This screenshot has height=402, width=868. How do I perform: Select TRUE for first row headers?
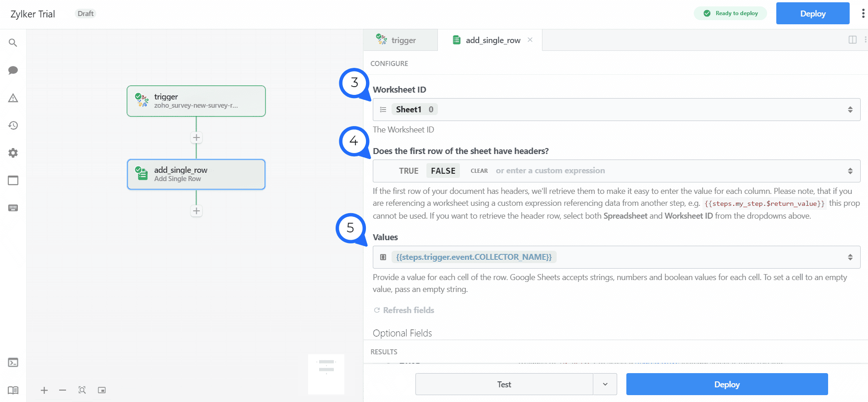pos(408,171)
